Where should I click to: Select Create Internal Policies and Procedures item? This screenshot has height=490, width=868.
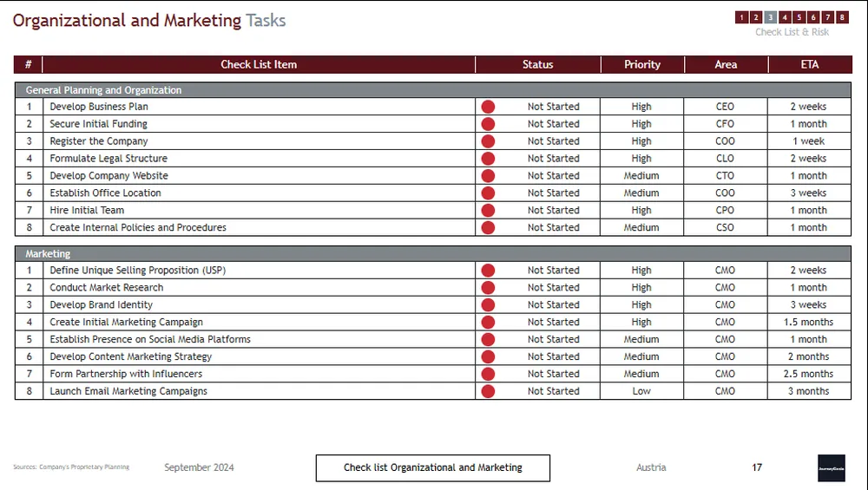(138, 227)
